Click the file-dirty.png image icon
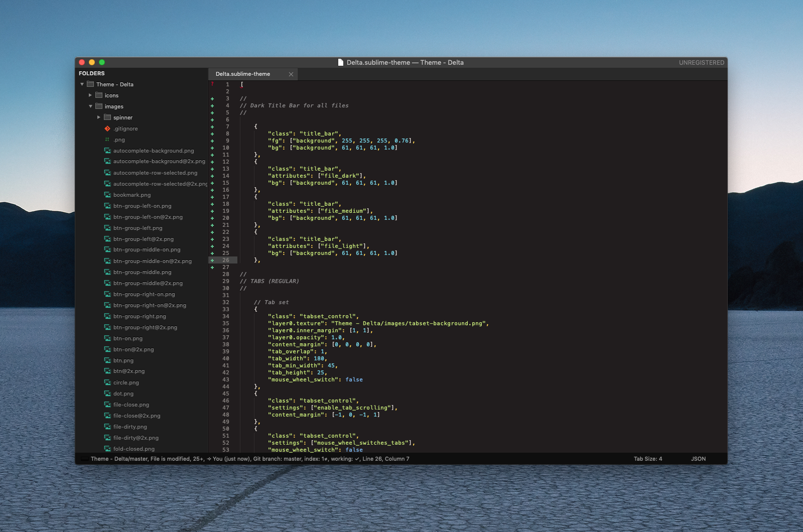The height and width of the screenshot is (532, 803). click(107, 427)
